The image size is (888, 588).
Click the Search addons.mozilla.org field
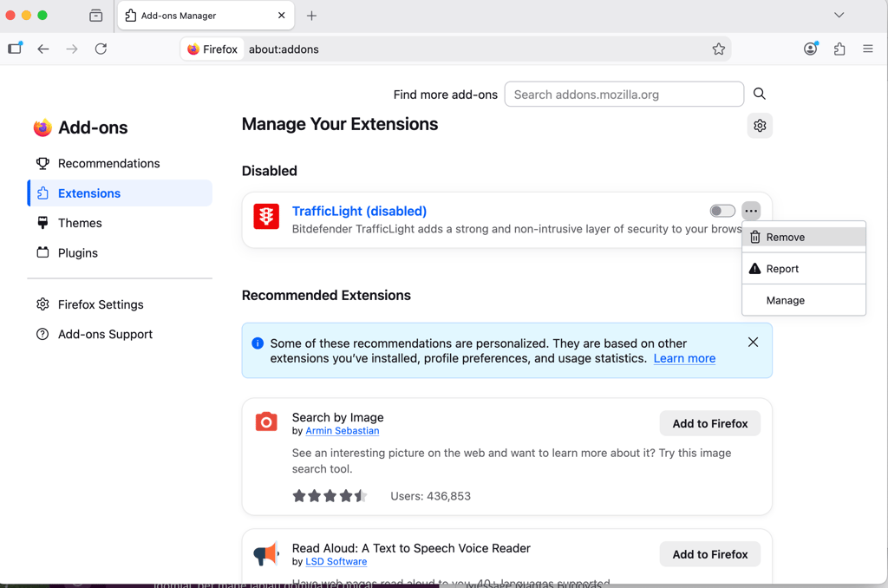click(x=624, y=94)
